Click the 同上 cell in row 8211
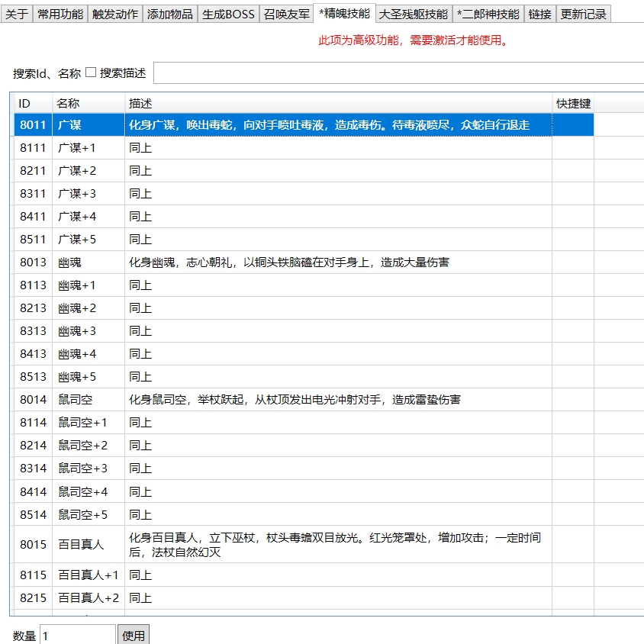 point(339,170)
